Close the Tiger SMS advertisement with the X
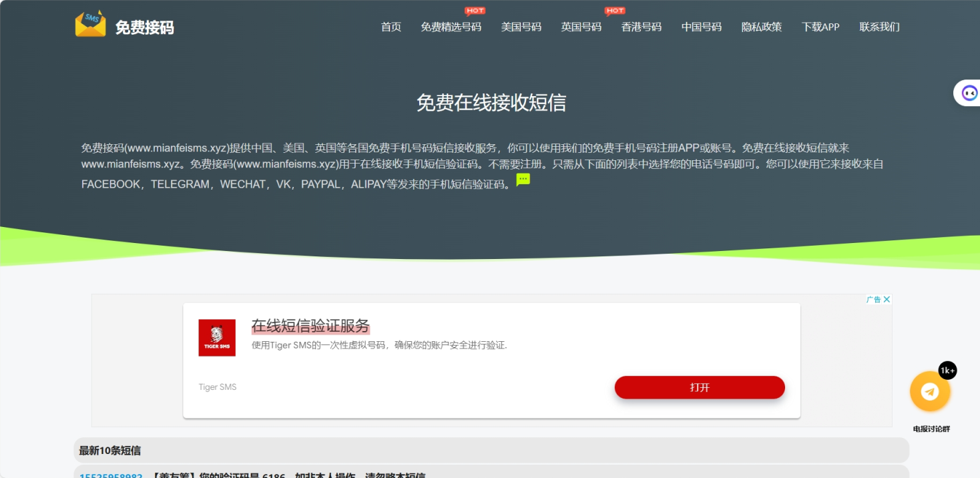The height and width of the screenshot is (478, 980). [887, 298]
